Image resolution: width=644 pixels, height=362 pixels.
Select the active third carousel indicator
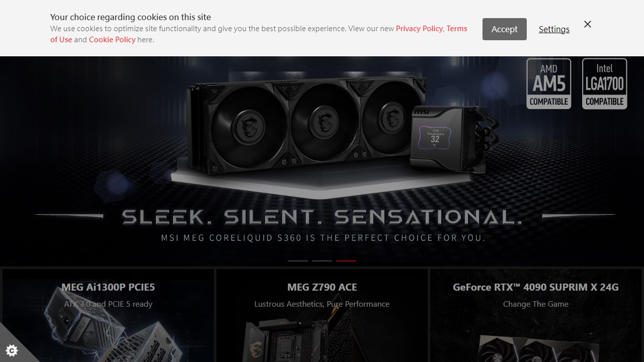(x=346, y=261)
